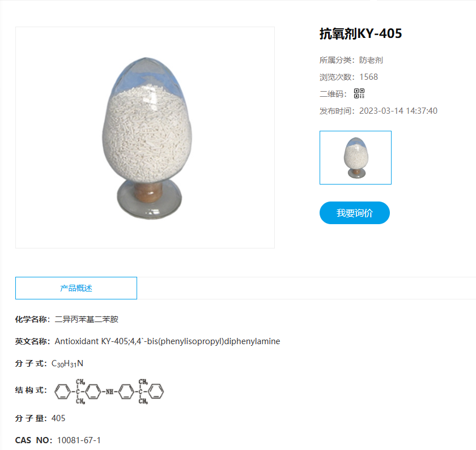Click the 我要询价 inquiry button
The image size is (476, 450).
click(355, 213)
